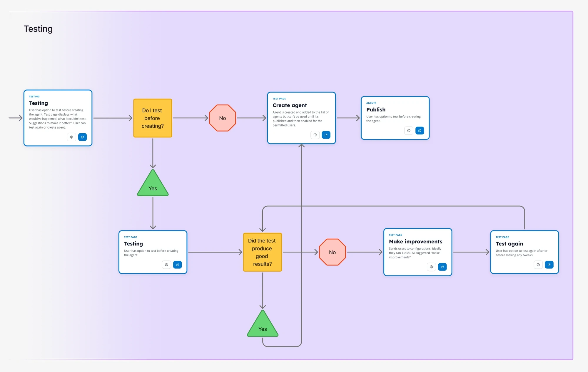Click top-left Testing card description paragraph
The image size is (588, 372).
coord(58,119)
